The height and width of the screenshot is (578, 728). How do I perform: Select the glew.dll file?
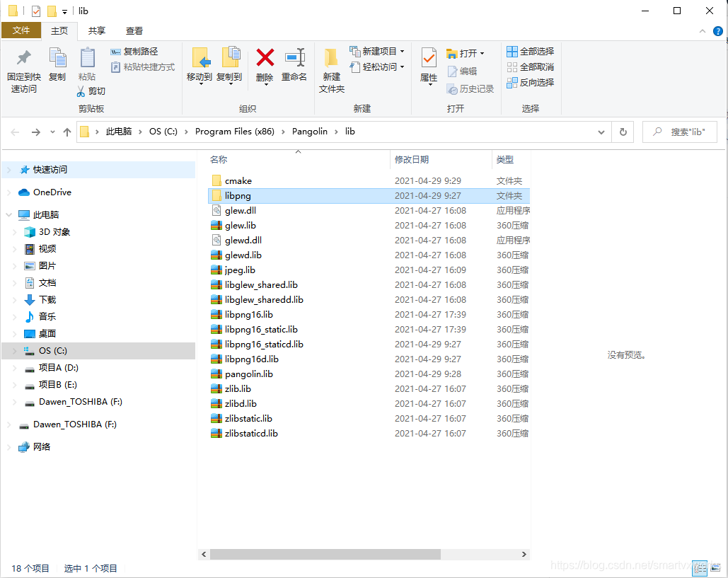pos(369,210)
